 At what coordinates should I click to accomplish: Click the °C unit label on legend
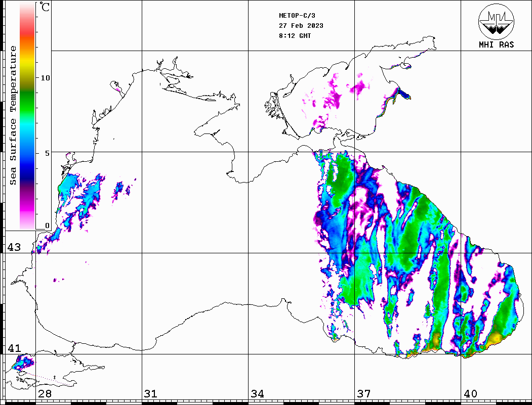tap(45, 7)
